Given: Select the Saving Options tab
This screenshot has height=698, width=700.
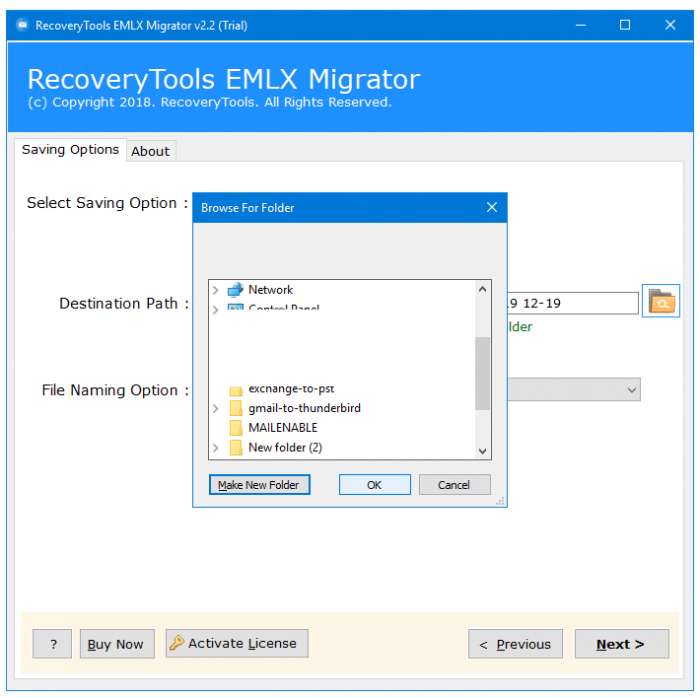Looking at the screenshot, I should (70, 150).
